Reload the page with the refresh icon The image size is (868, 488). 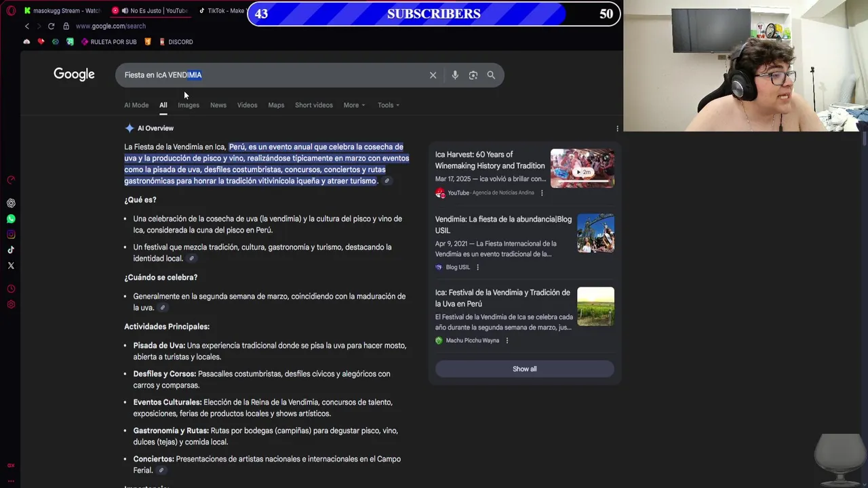click(51, 26)
